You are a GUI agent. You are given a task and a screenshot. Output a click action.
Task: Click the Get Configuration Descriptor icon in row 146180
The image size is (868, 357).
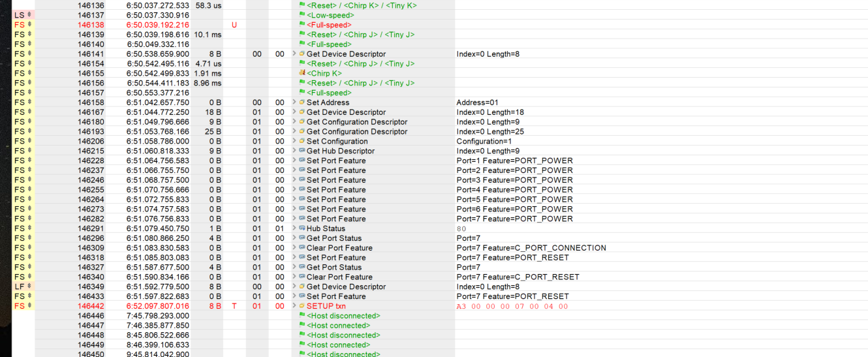pyautogui.click(x=302, y=122)
